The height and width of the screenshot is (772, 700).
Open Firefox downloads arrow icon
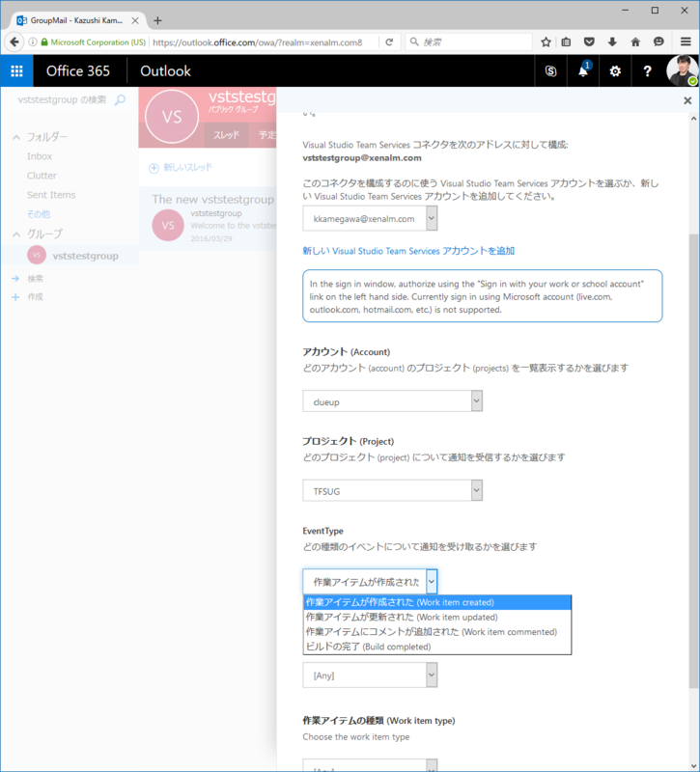click(x=612, y=41)
